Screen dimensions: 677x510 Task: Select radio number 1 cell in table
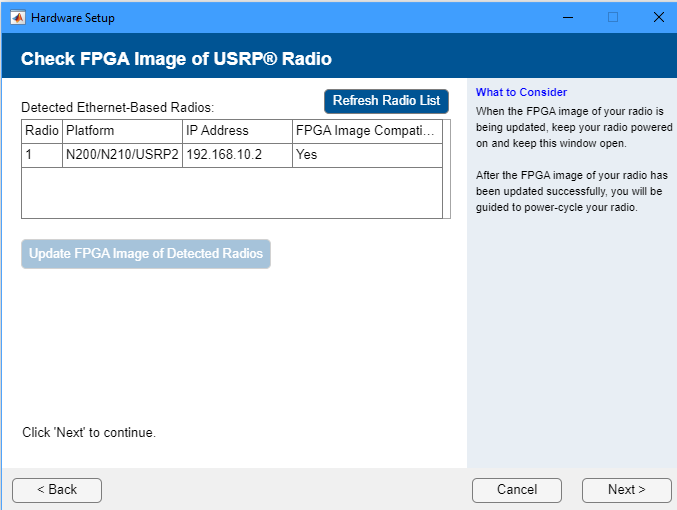(x=42, y=156)
